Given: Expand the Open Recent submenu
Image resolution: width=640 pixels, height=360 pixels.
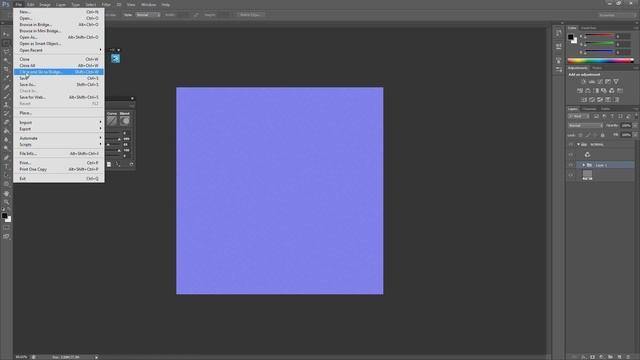Looking at the screenshot, I should coord(59,50).
